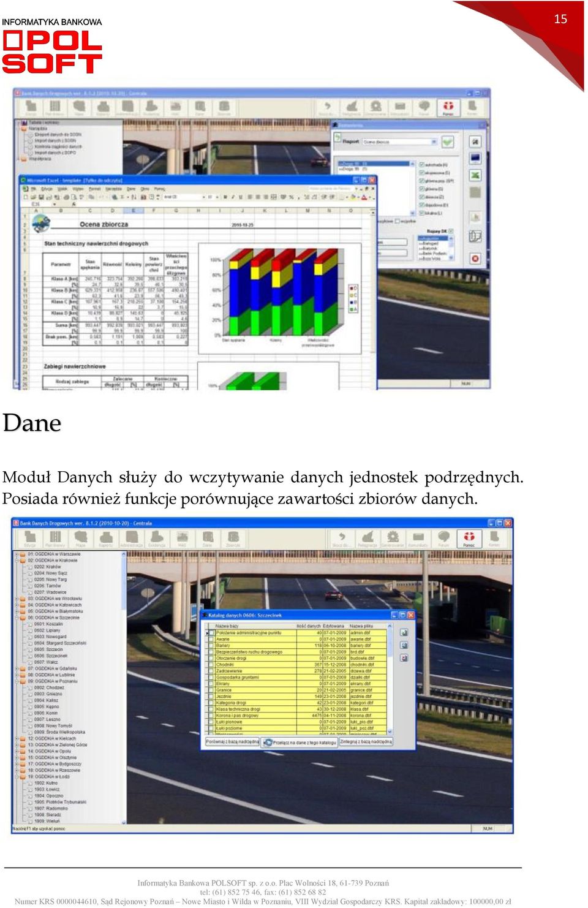Open Dane module in lower Centrala toolbar
This screenshot has width=588, height=908.
[x=208, y=539]
